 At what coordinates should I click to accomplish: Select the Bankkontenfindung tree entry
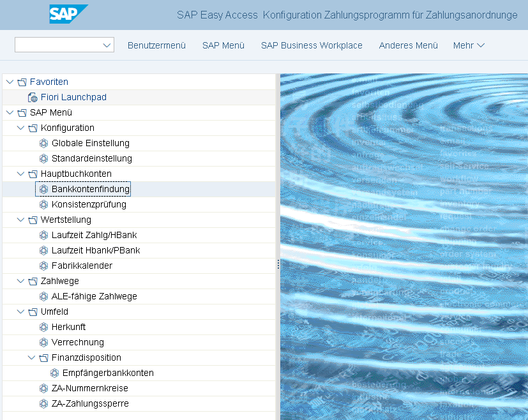[91, 190]
